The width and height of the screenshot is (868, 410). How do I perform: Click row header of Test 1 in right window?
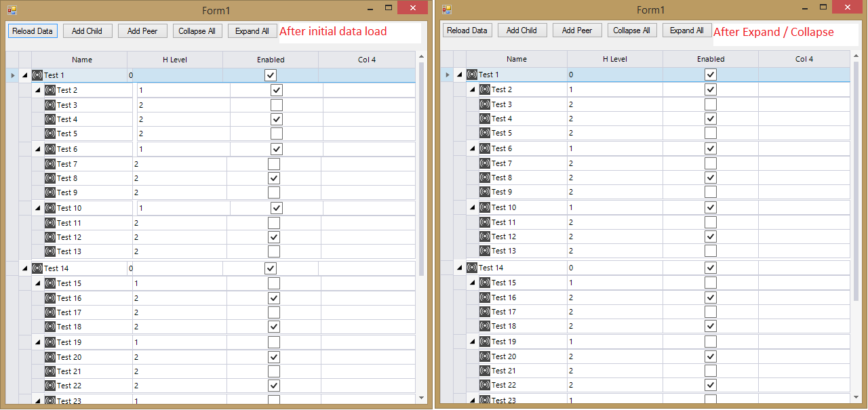point(447,75)
